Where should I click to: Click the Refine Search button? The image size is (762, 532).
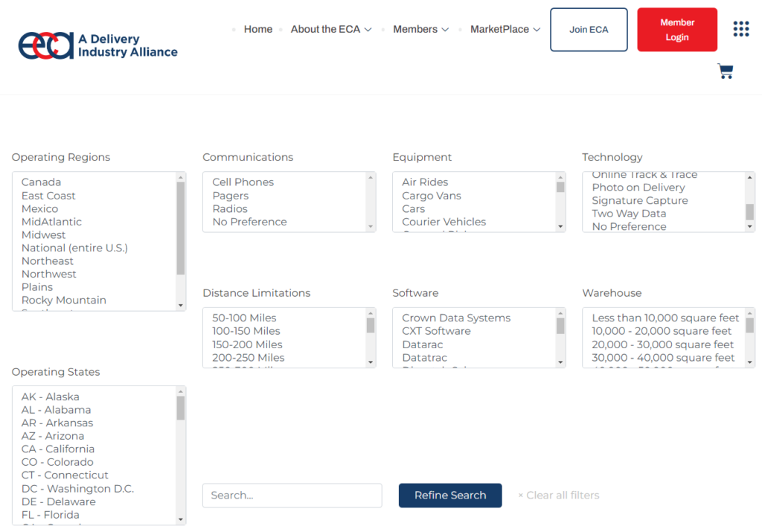click(450, 496)
